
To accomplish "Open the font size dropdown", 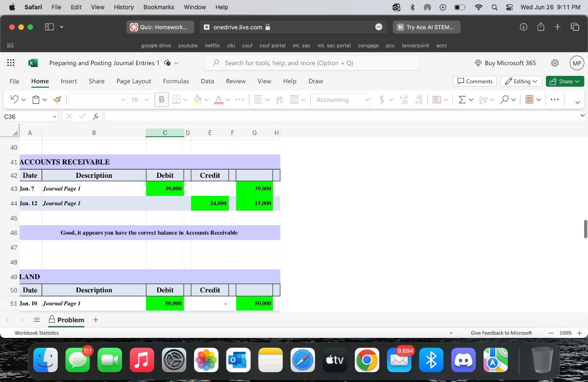I will pos(146,99).
